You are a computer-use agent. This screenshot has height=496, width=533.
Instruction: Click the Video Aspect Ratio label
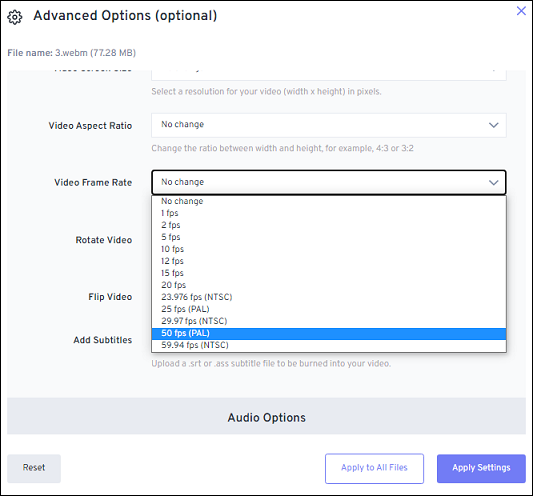tap(90, 126)
